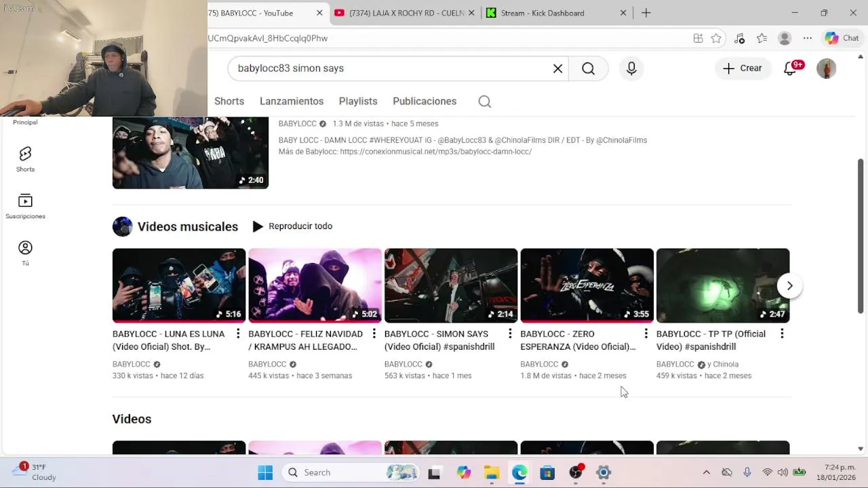Open options for LUNA ES LUNA video
Viewport: 868px width, 488px height.
coord(238,333)
